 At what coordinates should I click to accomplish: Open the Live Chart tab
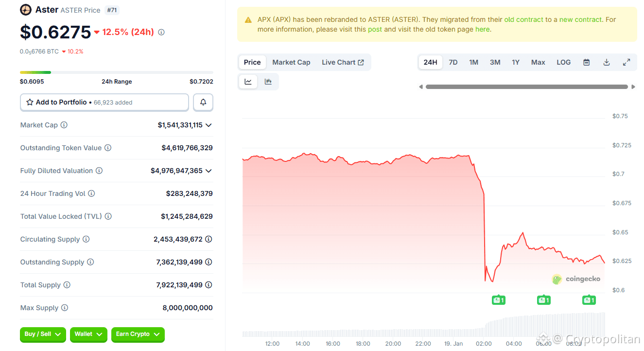coord(343,62)
